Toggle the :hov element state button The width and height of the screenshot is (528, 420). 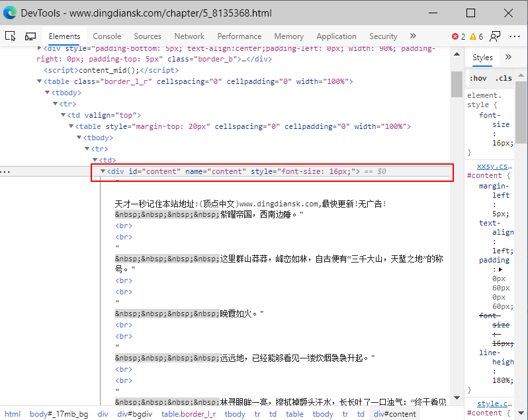point(478,79)
